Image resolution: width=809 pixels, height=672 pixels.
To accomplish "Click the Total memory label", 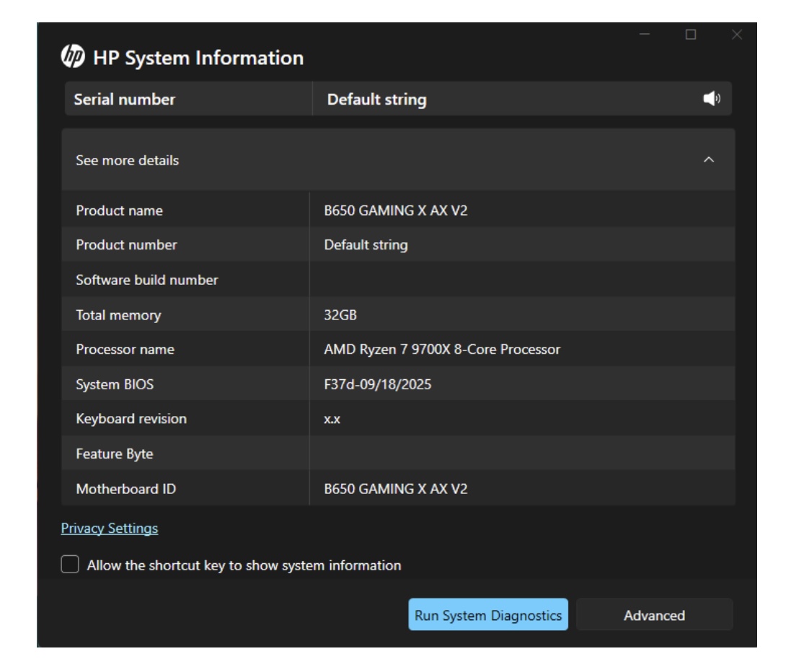I will pos(119,315).
